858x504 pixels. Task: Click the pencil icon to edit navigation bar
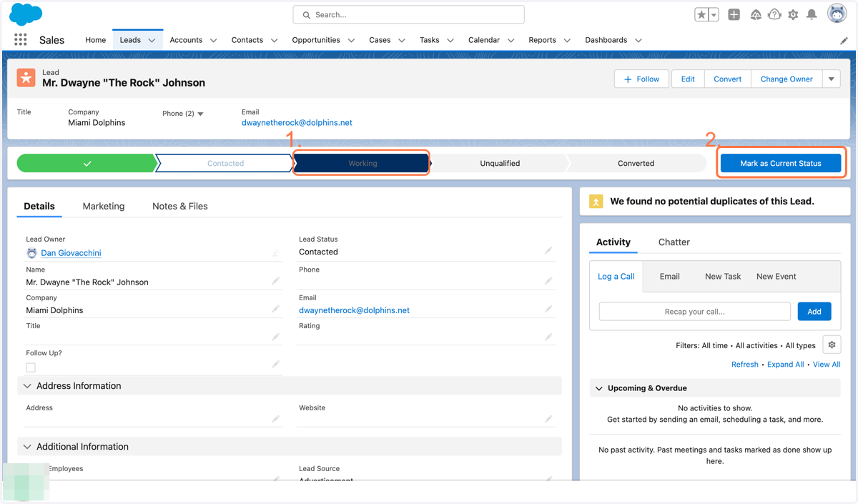click(x=844, y=41)
